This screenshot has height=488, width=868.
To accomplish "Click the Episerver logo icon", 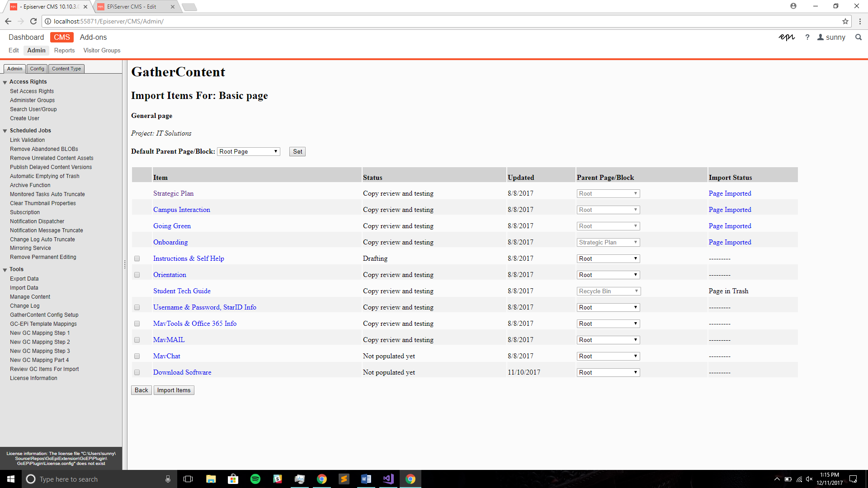I will click(787, 38).
